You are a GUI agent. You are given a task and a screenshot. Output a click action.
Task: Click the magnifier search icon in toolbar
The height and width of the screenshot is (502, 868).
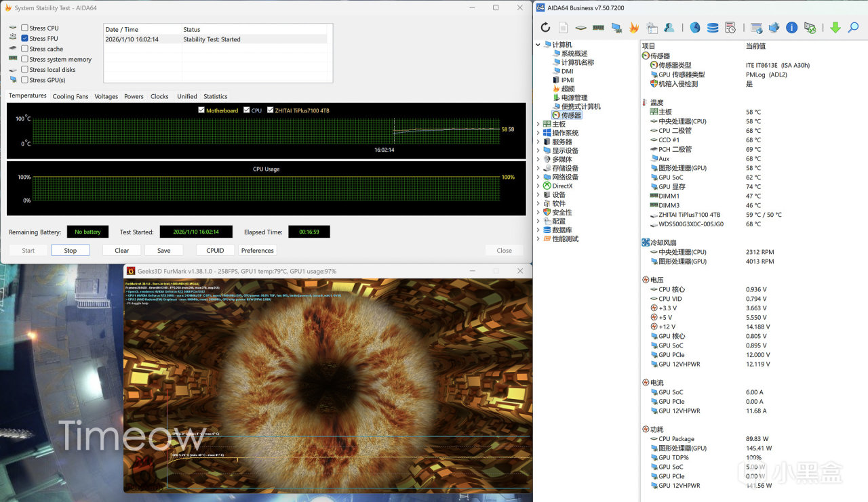point(853,28)
